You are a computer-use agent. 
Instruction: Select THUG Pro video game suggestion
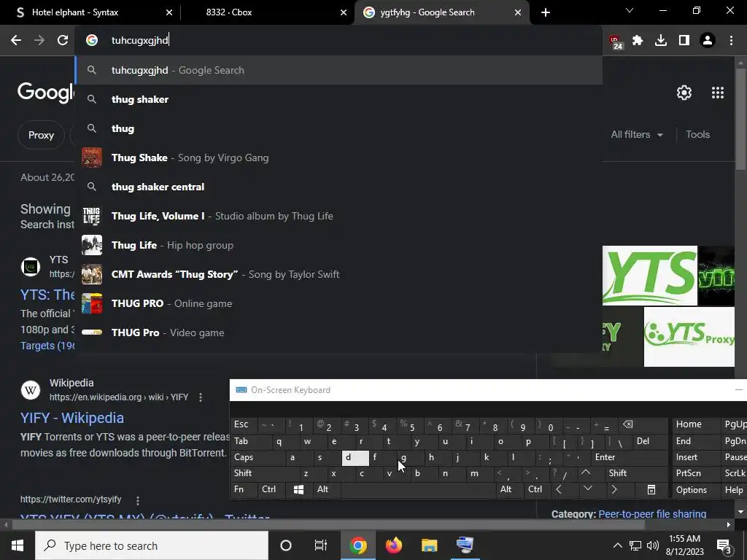pyautogui.click(x=338, y=332)
